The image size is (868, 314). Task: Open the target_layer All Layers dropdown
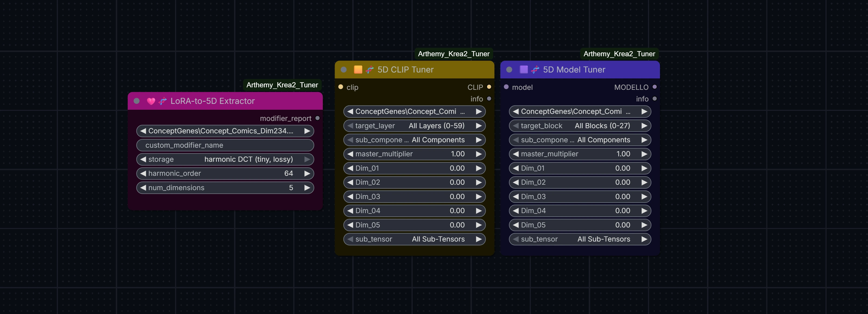point(414,126)
